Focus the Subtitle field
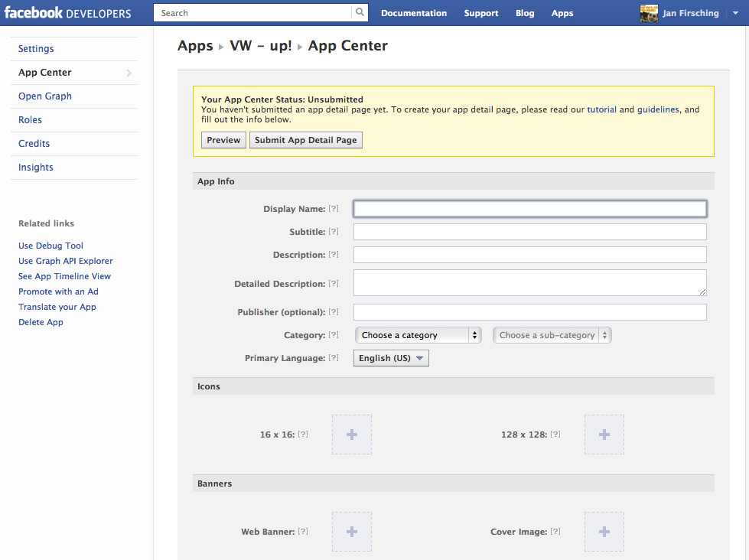This screenshot has width=749, height=560. tap(529, 232)
